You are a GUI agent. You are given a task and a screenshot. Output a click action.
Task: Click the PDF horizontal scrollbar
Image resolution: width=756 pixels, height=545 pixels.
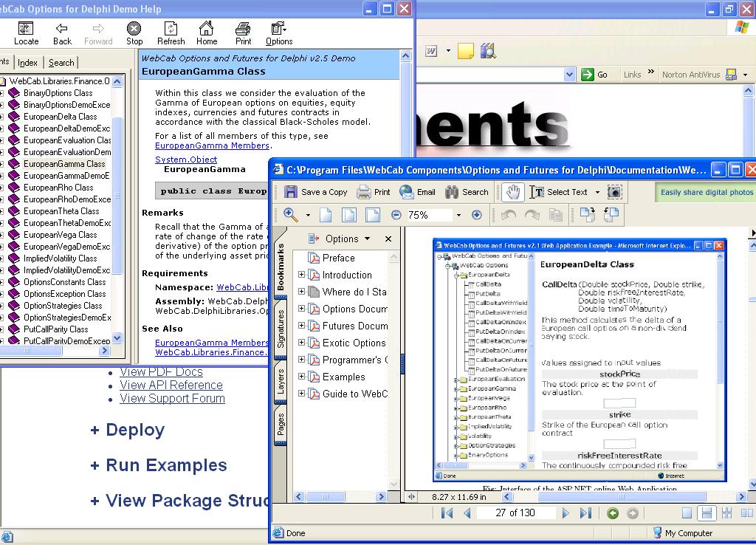pos(622,497)
